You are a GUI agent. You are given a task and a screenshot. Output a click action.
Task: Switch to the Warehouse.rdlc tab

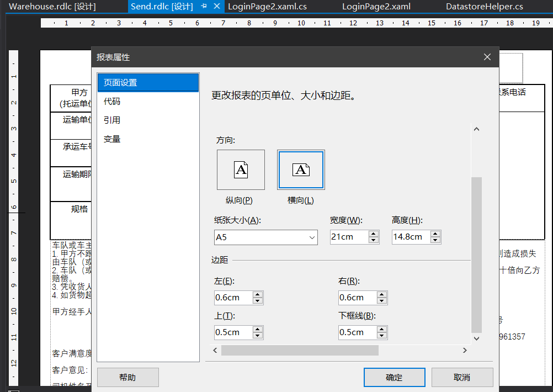pos(52,7)
